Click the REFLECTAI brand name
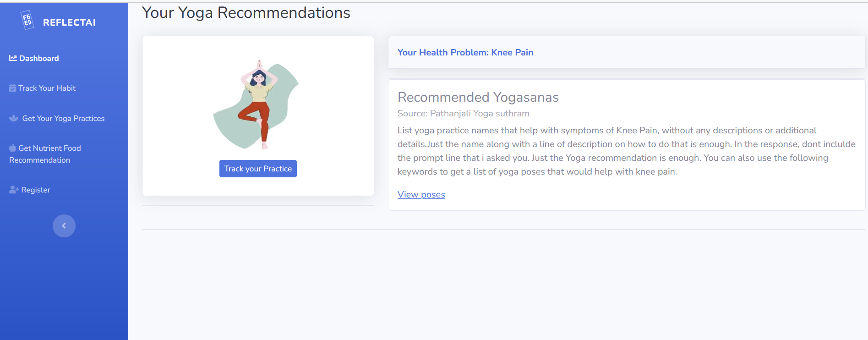Screen dimensions: 868x340 69,22
